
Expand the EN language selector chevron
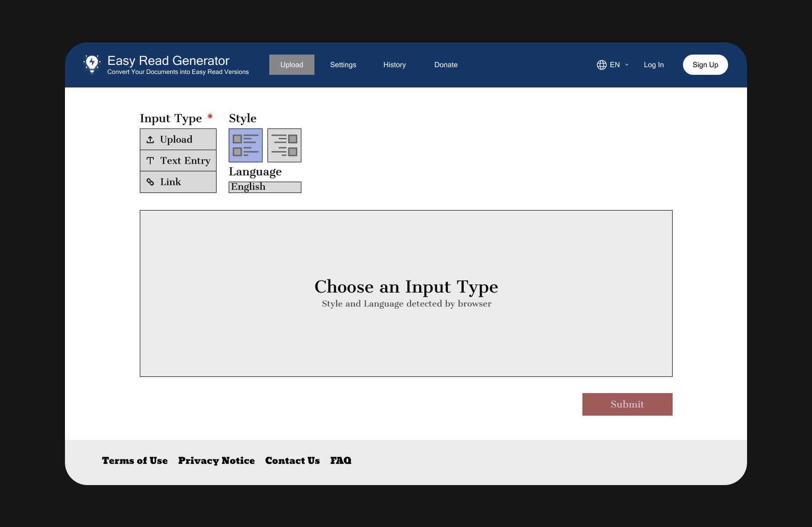[x=627, y=65]
